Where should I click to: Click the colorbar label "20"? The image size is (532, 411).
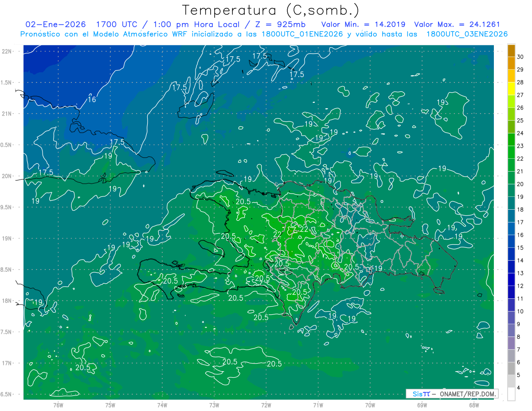point(520,184)
